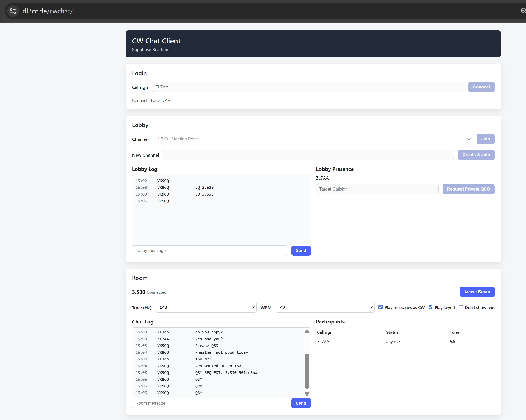Click the Status column header in Participants
Viewport: 526px width, 420px height.
[x=392, y=332]
